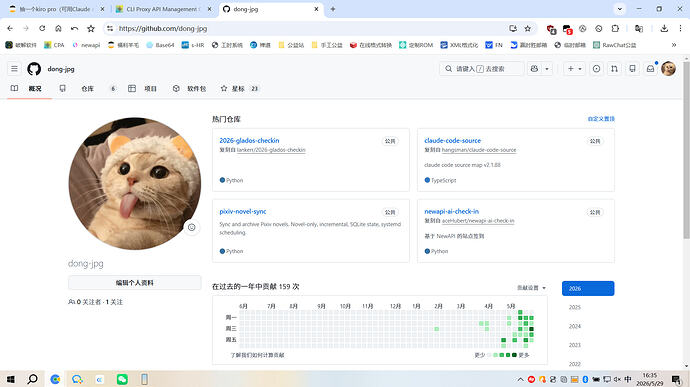Open the 1 关注 following link
The image size is (690, 387).
[114, 302]
